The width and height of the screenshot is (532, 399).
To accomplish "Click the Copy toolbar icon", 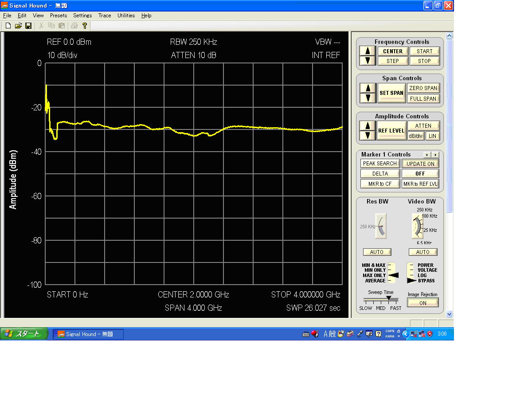I will 51,26.
